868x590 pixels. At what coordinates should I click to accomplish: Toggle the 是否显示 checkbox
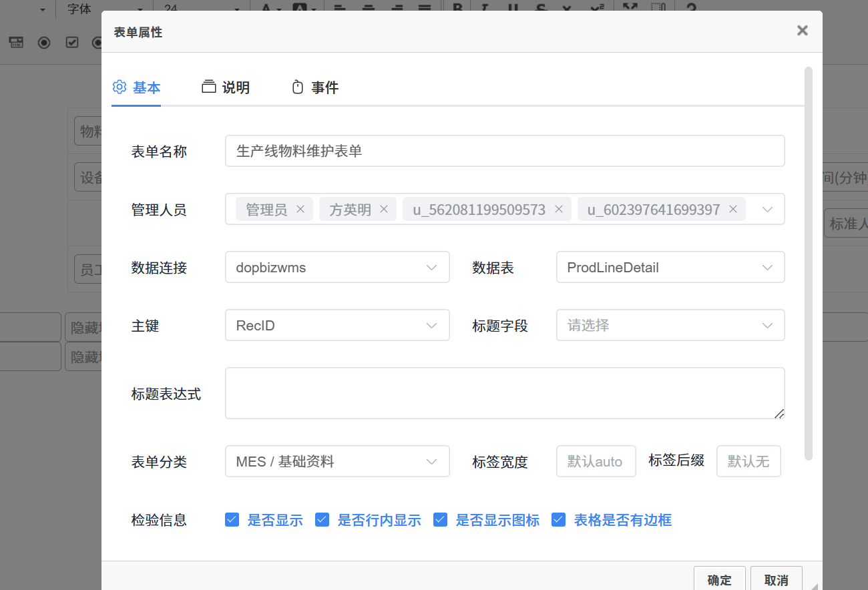[x=232, y=520]
